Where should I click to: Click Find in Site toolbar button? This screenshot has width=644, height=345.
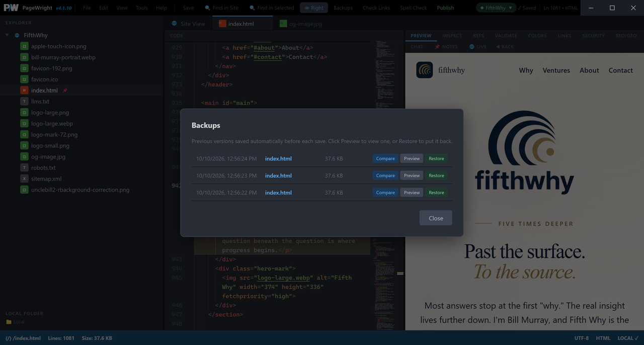(x=221, y=8)
